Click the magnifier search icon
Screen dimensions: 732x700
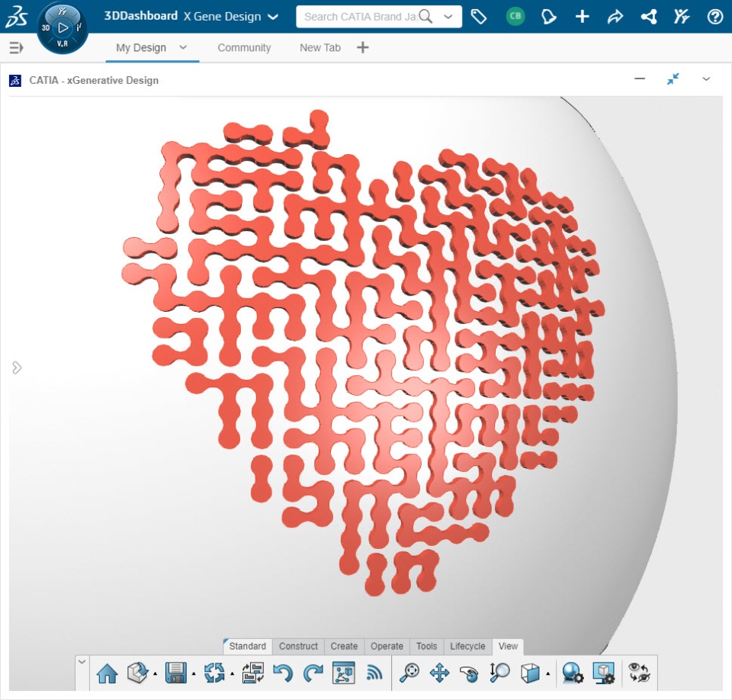click(425, 17)
